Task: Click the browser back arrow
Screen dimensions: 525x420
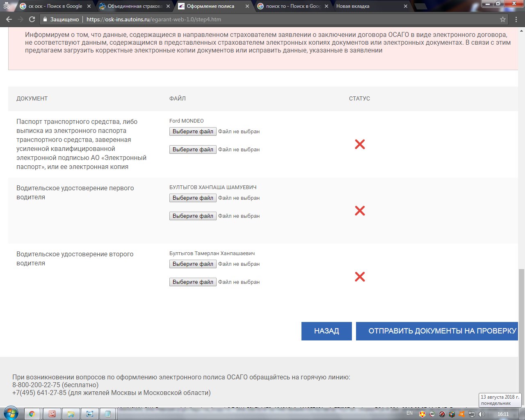Action: pyautogui.click(x=8, y=19)
